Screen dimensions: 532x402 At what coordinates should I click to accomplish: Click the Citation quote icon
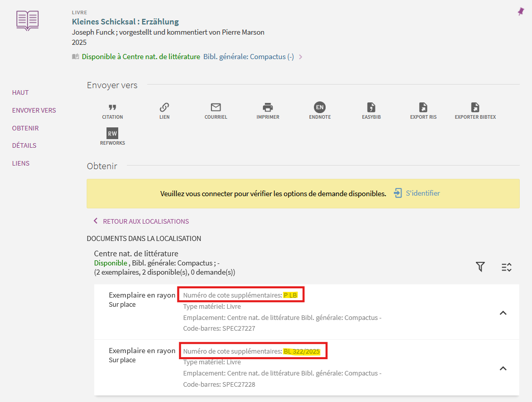click(x=112, y=108)
